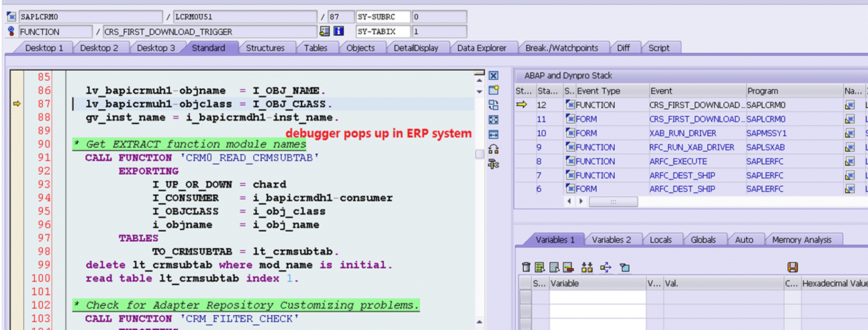Click the code editor scroll-down arrow at bottom
This screenshot has height=330, width=868.
point(480,322)
